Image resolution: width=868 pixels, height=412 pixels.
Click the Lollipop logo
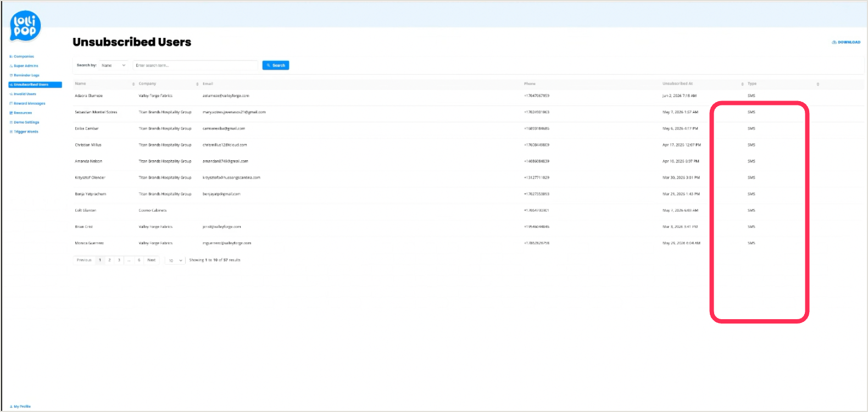click(x=25, y=26)
